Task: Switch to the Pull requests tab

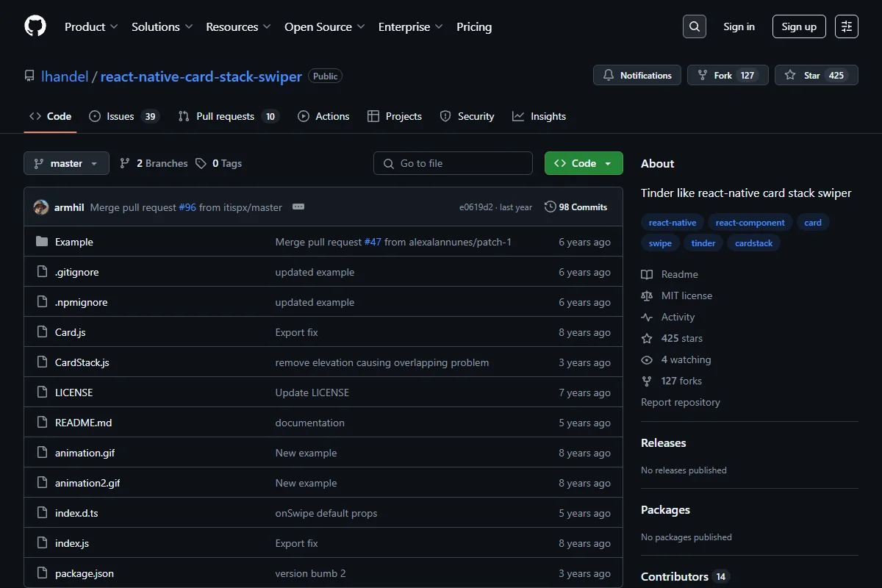Action: point(229,116)
